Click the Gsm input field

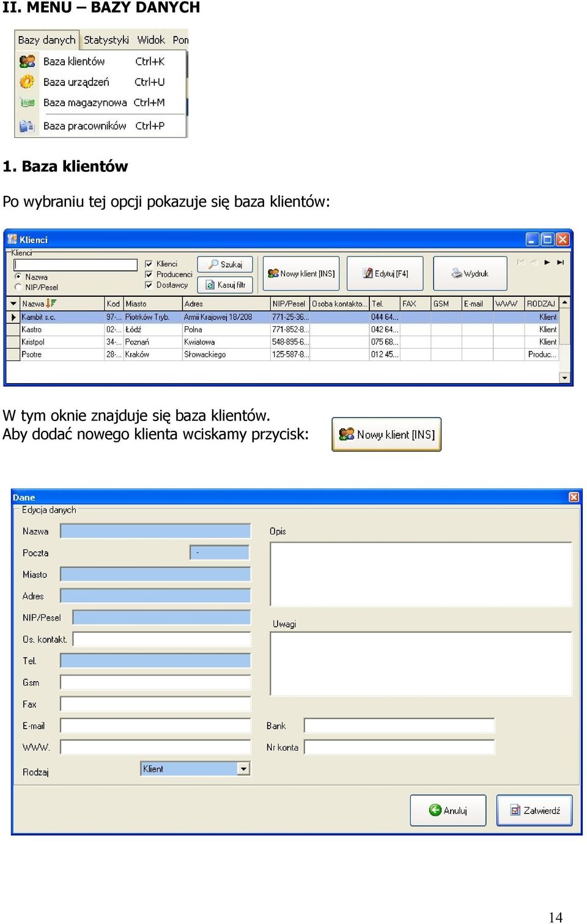(x=155, y=682)
